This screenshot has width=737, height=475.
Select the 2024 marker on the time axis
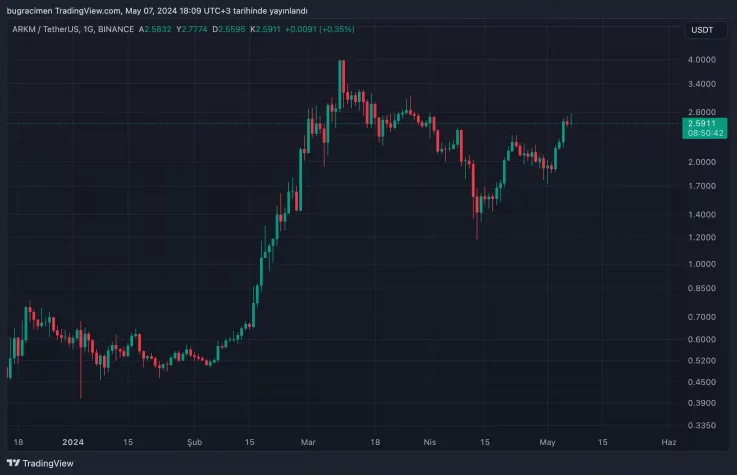point(72,441)
